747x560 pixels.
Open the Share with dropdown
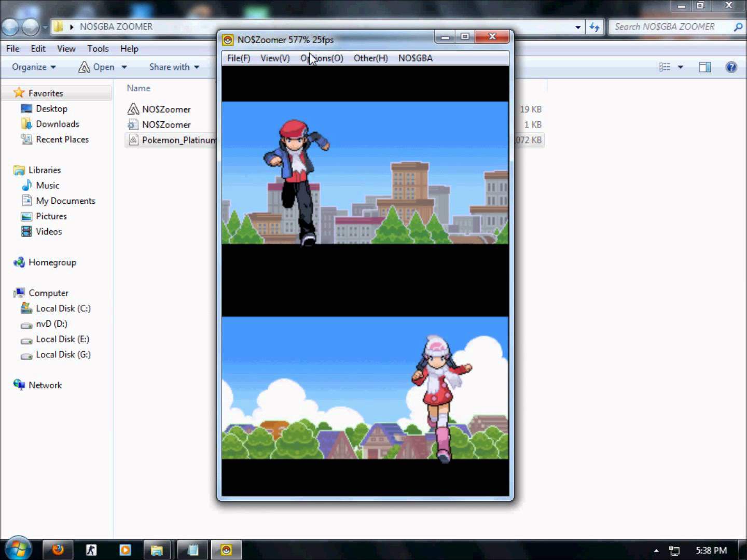pyautogui.click(x=174, y=67)
